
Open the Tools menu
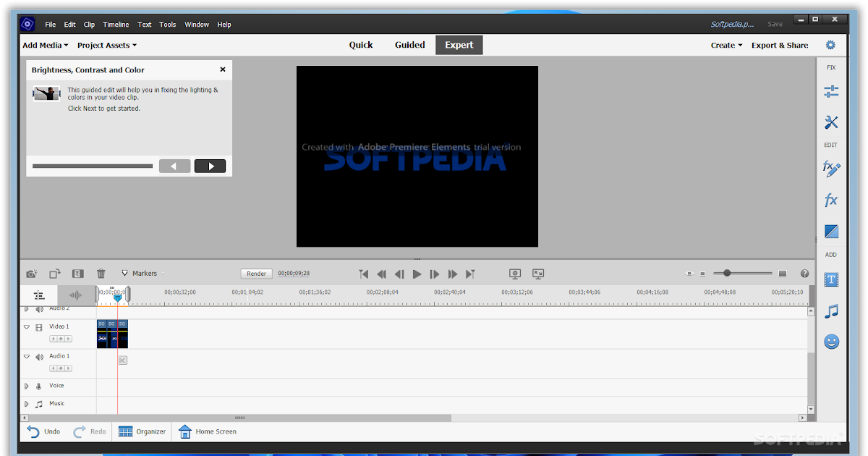[x=168, y=25]
